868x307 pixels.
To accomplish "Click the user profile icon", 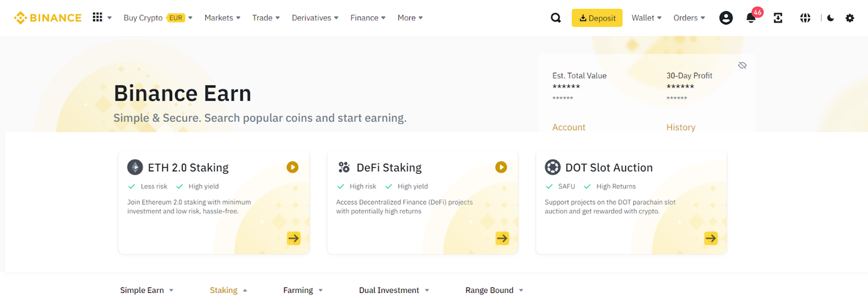I will [726, 18].
